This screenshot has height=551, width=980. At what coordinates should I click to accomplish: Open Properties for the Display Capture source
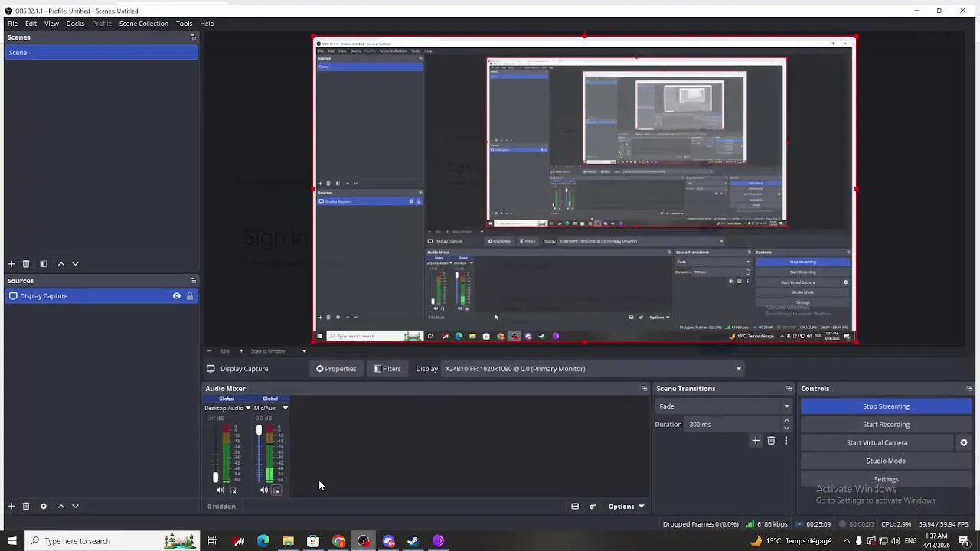[x=336, y=369]
